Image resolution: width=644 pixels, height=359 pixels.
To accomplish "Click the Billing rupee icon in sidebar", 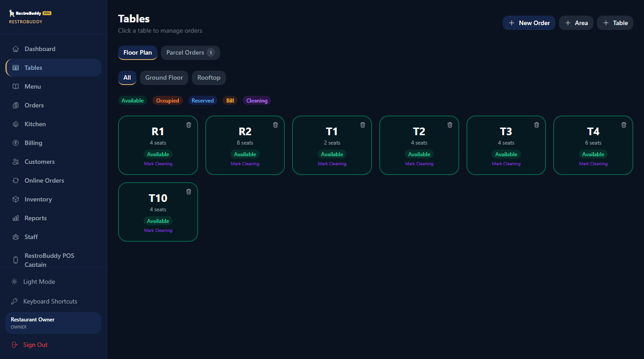I will click(x=16, y=143).
